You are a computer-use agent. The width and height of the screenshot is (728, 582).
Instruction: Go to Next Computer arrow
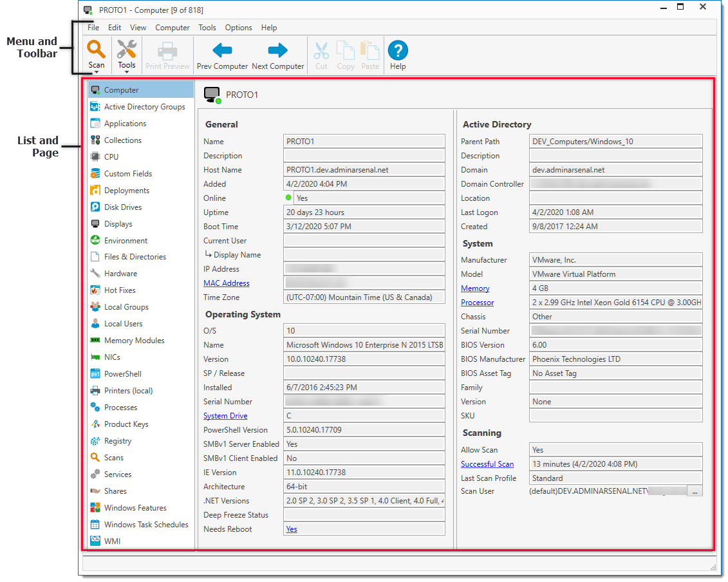coord(277,51)
